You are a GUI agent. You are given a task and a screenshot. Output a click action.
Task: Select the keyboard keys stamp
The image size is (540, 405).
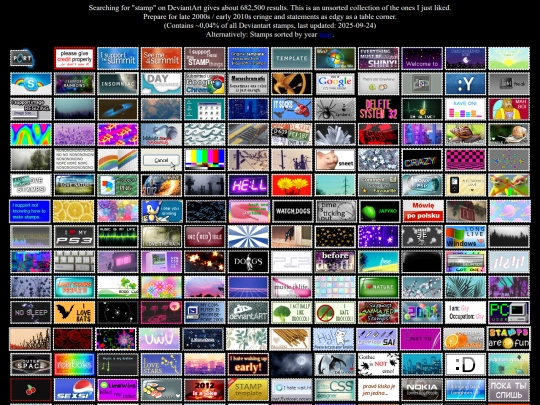click(x=74, y=262)
